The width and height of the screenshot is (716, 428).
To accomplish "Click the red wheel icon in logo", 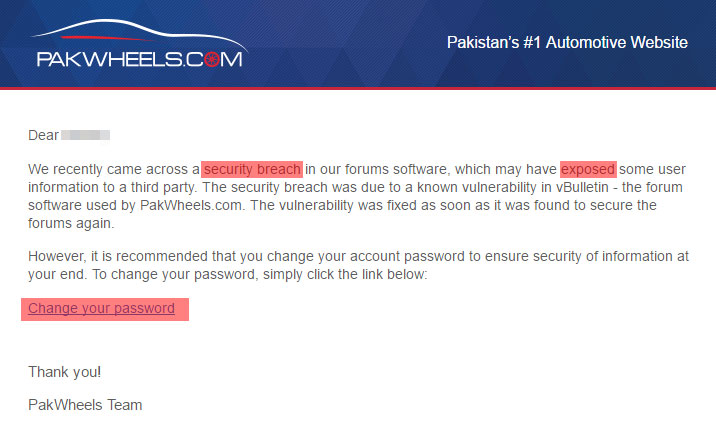I will point(212,59).
